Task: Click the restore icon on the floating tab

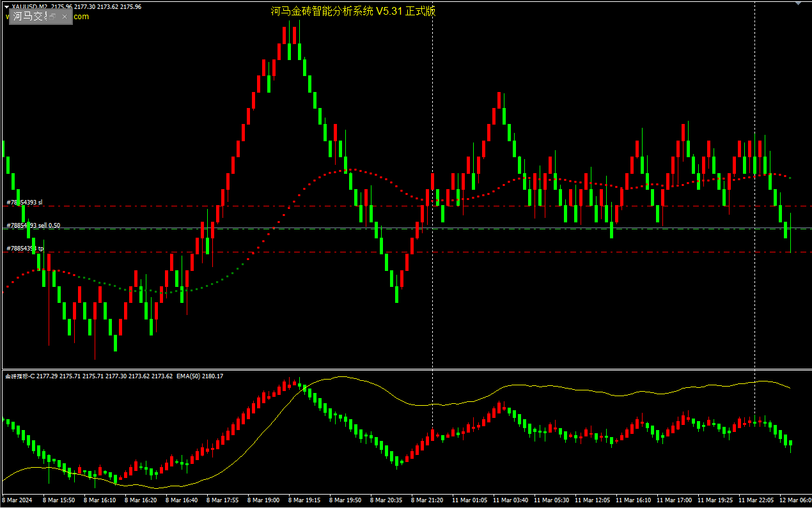Action: pyautogui.click(x=53, y=16)
